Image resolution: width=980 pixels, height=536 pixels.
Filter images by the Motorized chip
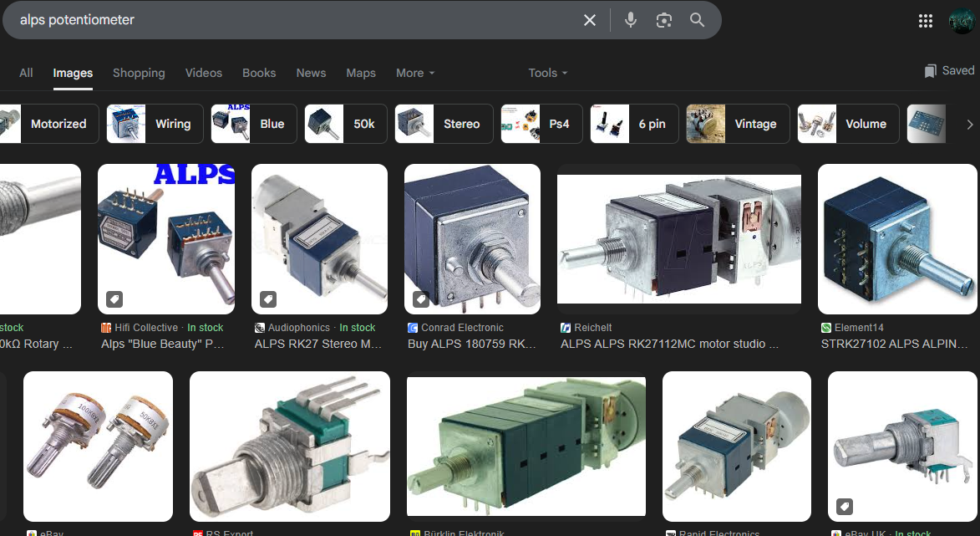click(x=49, y=124)
